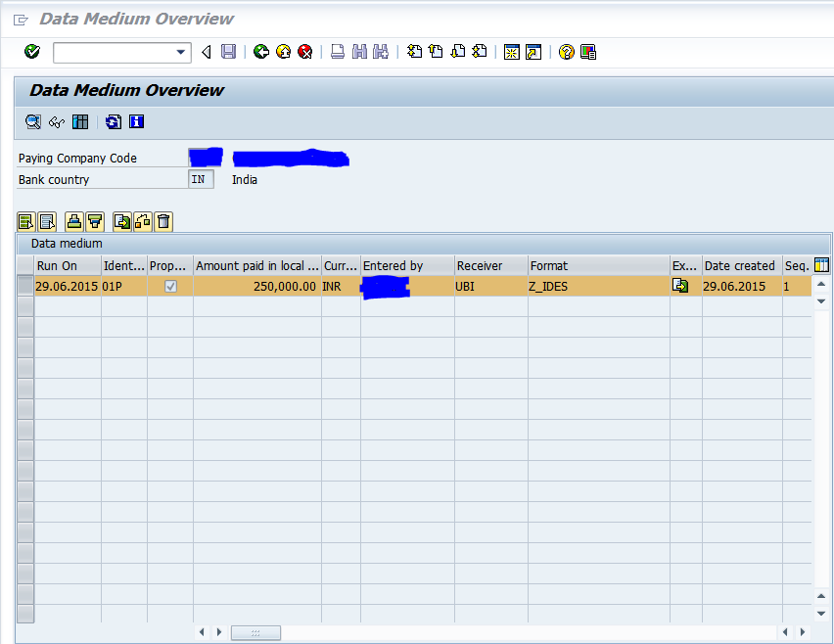The image size is (834, 644).
Task: Save using the diskette toolbar icon
Action: (228, 52)
